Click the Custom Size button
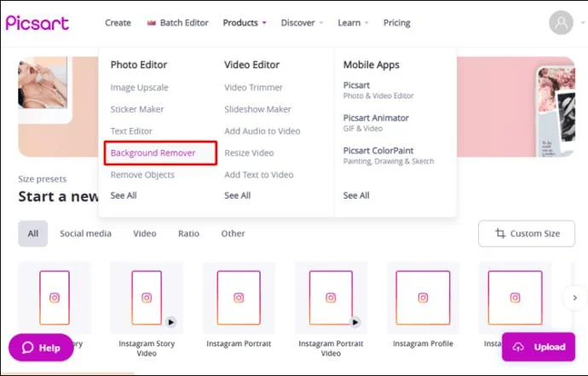The image size is (588, 376). click(x=527, y=234)
